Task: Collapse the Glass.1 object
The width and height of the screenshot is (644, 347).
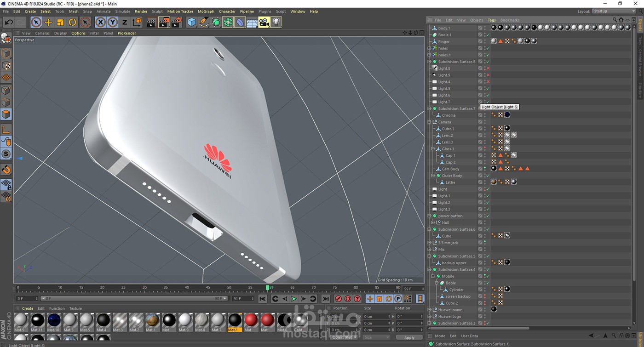Action: 433,149
